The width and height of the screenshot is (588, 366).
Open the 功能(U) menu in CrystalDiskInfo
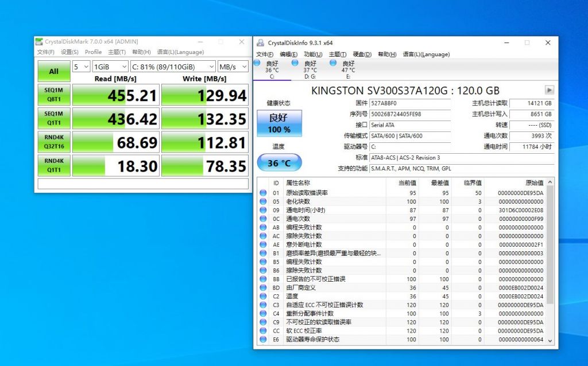click(314, 54)
